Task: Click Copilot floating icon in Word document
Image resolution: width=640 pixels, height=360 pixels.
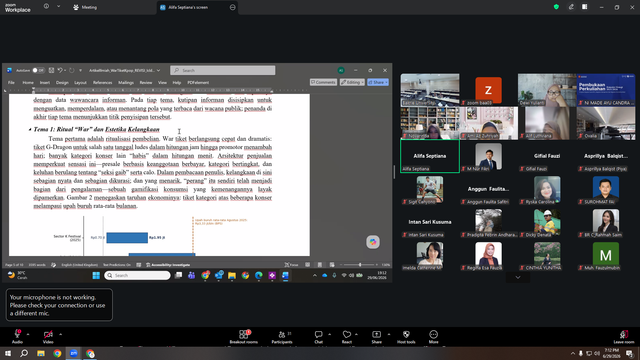Action: [373, 242]
